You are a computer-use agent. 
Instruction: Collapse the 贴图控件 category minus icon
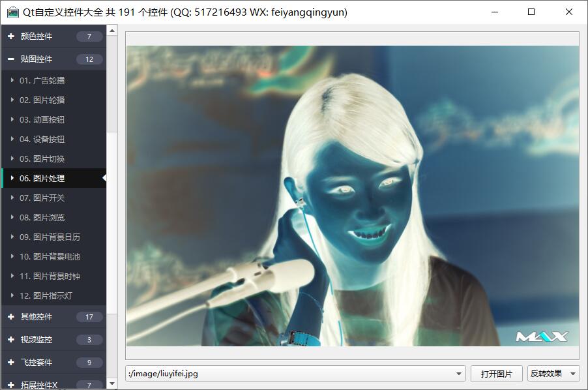11,59
